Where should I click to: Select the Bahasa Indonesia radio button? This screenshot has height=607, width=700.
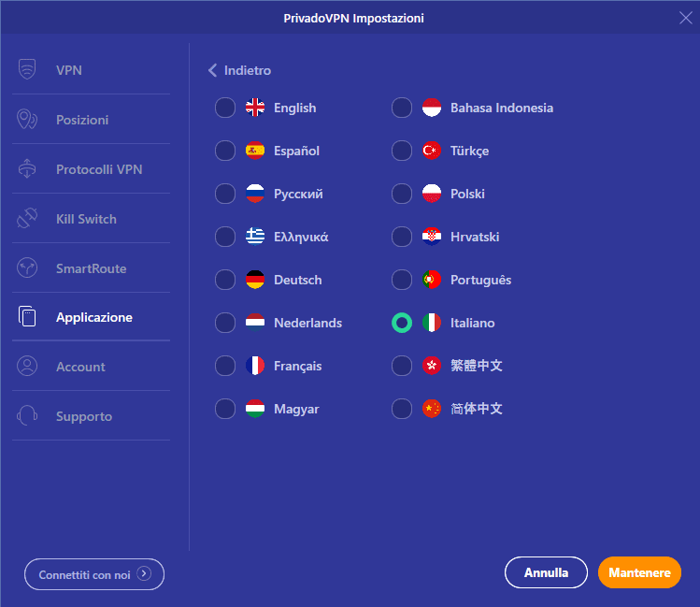pos(402,108)
